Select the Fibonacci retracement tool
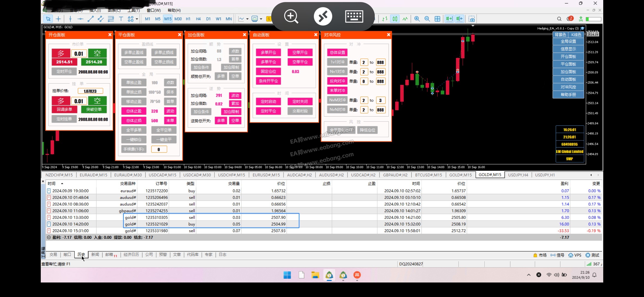Screen dimensions: 644x297 pyautogui.click(x=111, y=19)
